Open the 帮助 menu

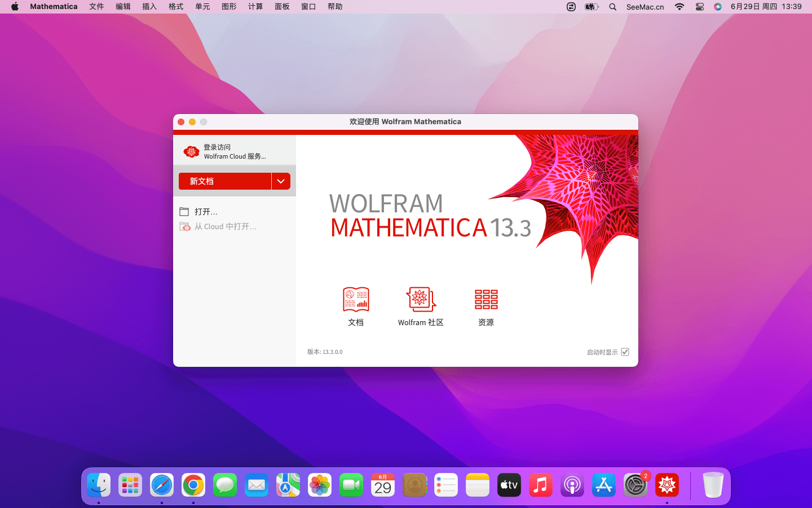pyautogui.click(x=335, y=7)
